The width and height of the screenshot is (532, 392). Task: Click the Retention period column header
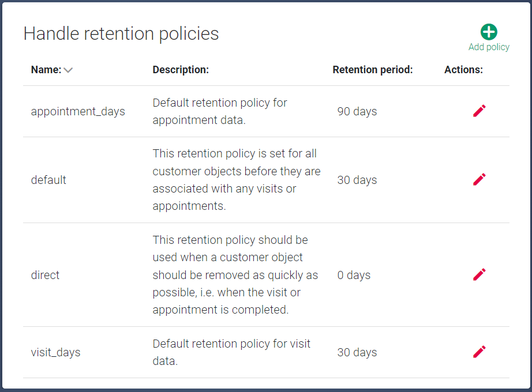pyautogui.click(x=373, y=70)
